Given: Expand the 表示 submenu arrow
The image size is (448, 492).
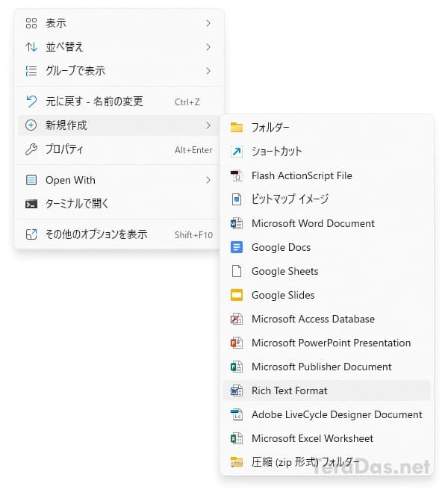Looking at the screenshot, I should tap(208, 23).
